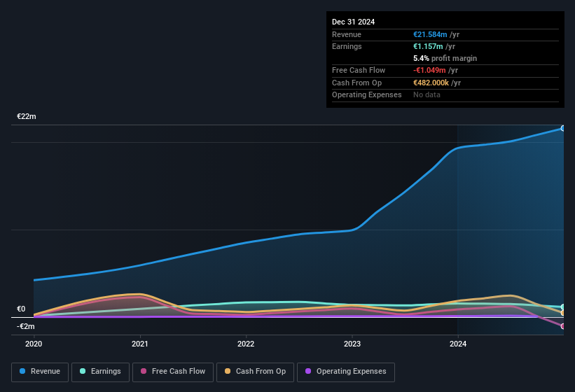Click the Cash From Op endpoint marker, orange line
This screenshot has width=575, height=392.
pyautogui.click(x=563, y=313)
